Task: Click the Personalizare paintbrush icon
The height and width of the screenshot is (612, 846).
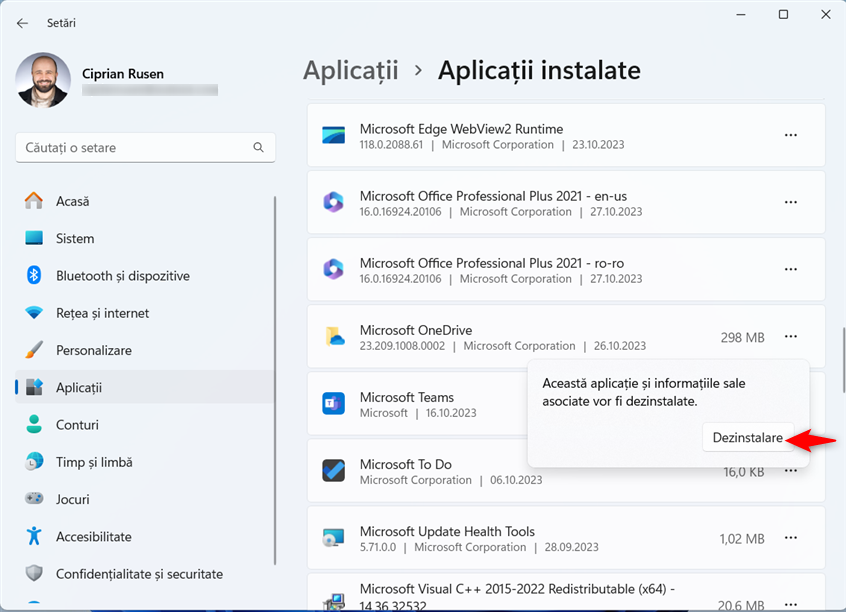Action: click(34, 350)
